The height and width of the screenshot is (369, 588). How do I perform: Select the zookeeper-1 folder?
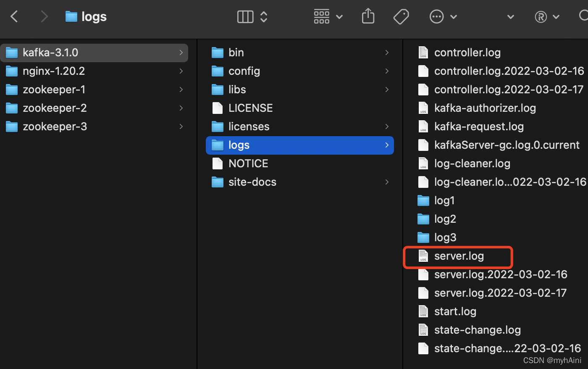(x=94, y=90)
